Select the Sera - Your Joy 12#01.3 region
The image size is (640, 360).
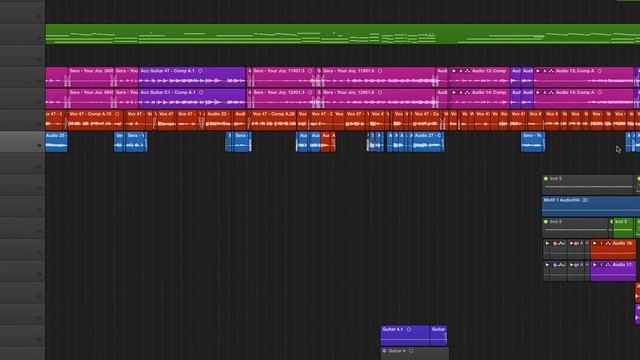[283, 98]
